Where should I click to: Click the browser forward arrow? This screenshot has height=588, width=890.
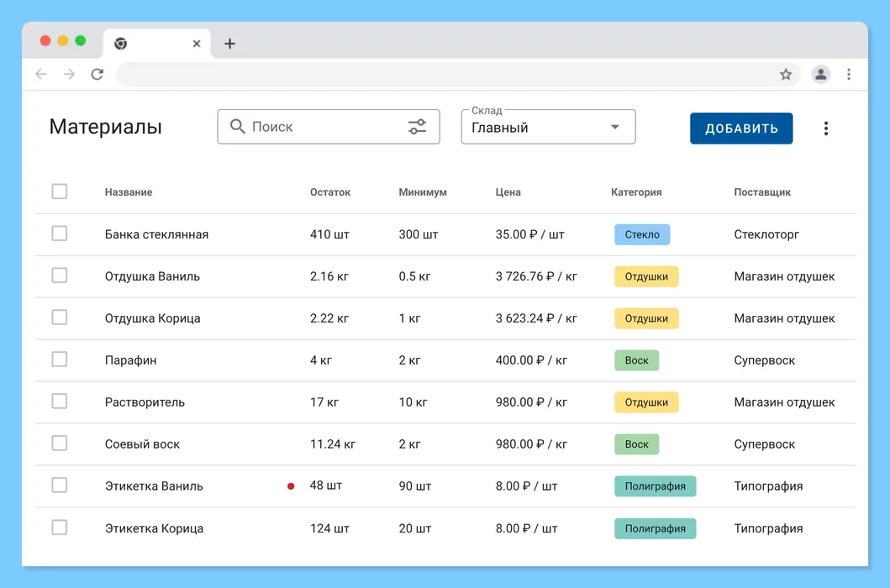[x=69, y=75]
